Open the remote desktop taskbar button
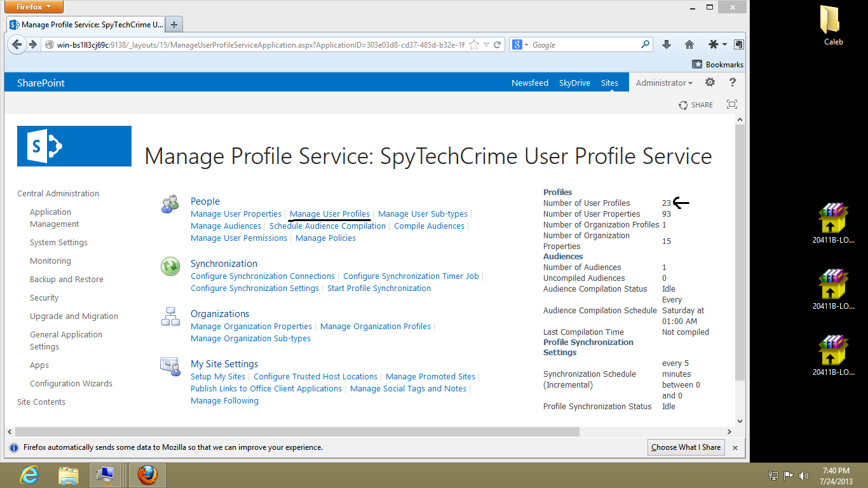Viewport: 868px width, 488px height. (x=104, y=475)
